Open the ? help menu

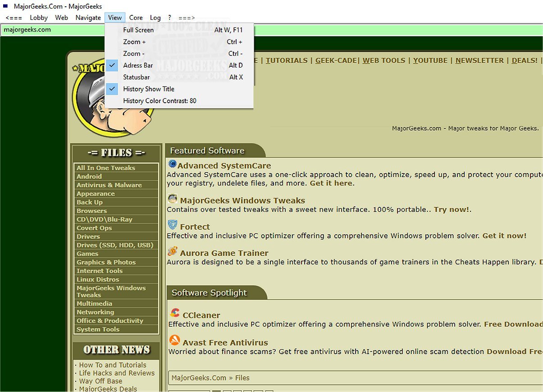[169, 18]
